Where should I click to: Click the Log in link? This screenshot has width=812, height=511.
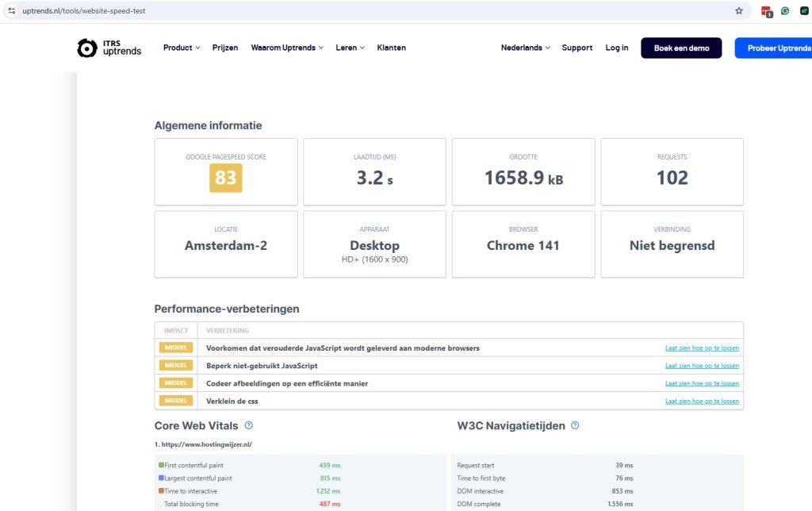616,48
